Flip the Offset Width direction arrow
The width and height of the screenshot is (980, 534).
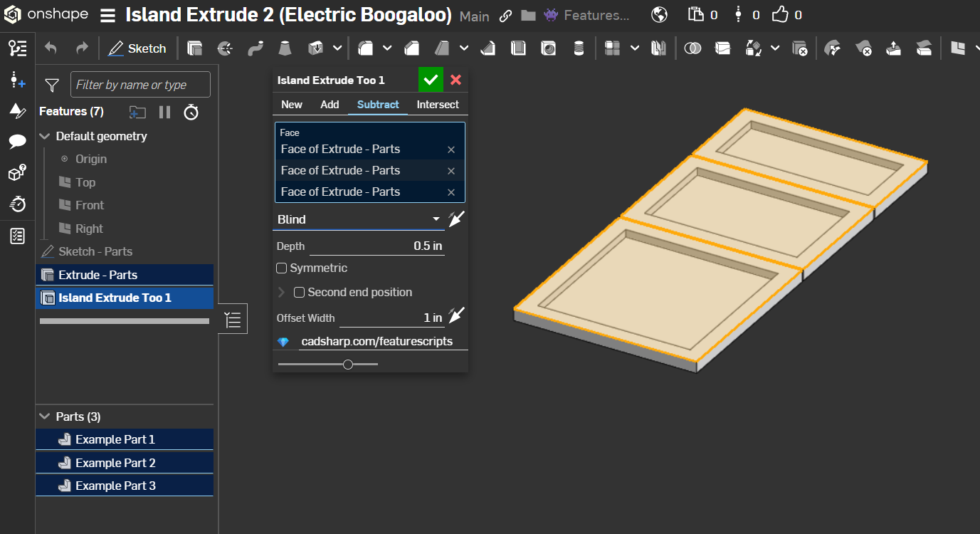[456, 315]
